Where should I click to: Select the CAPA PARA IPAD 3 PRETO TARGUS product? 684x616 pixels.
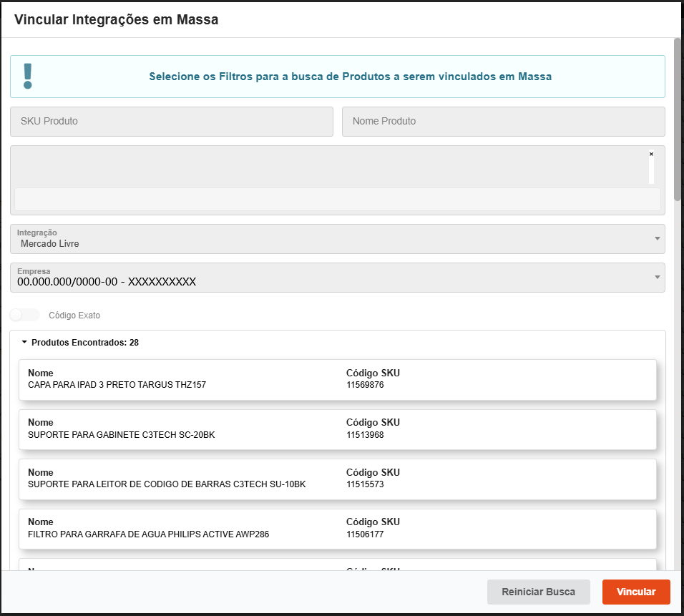117,385
